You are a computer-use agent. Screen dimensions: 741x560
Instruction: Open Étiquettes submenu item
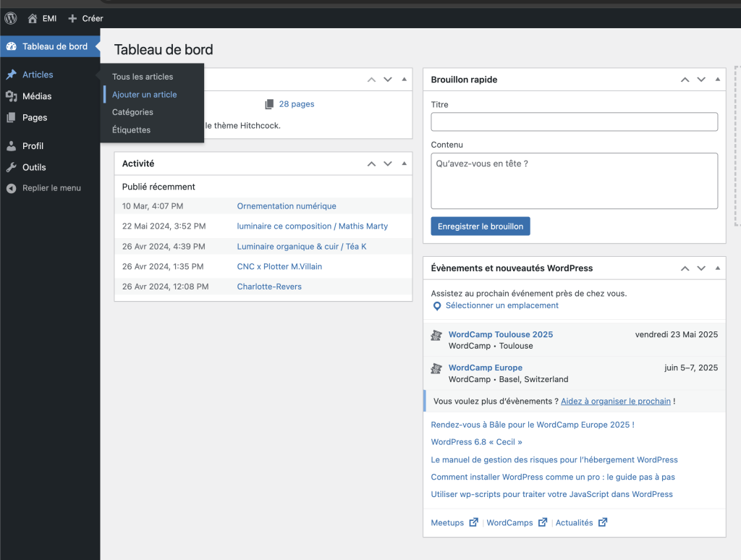[x=131, y=130]
